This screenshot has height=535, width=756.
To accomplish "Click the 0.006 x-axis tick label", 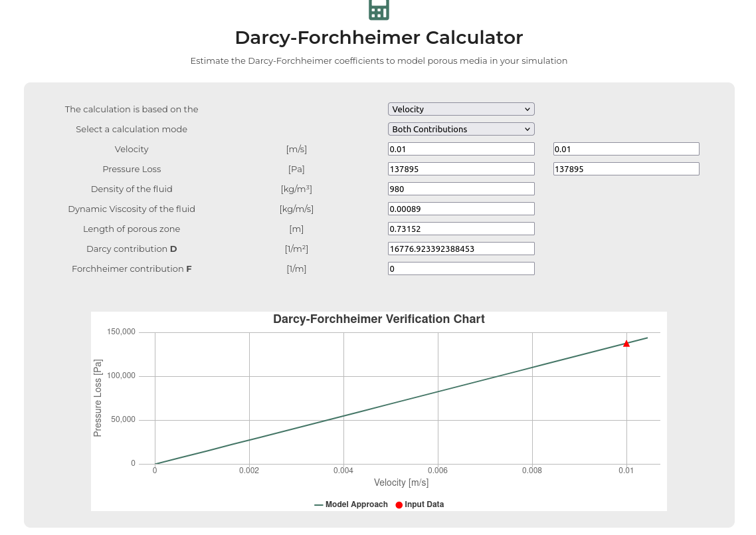I will coord(438,471).
